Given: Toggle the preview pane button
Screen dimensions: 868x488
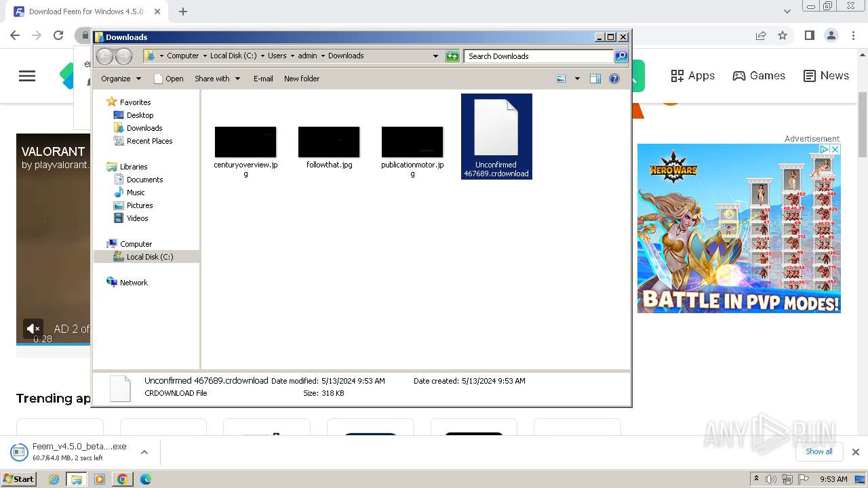Looking at the screenshot, I should [x=595, y=79].
